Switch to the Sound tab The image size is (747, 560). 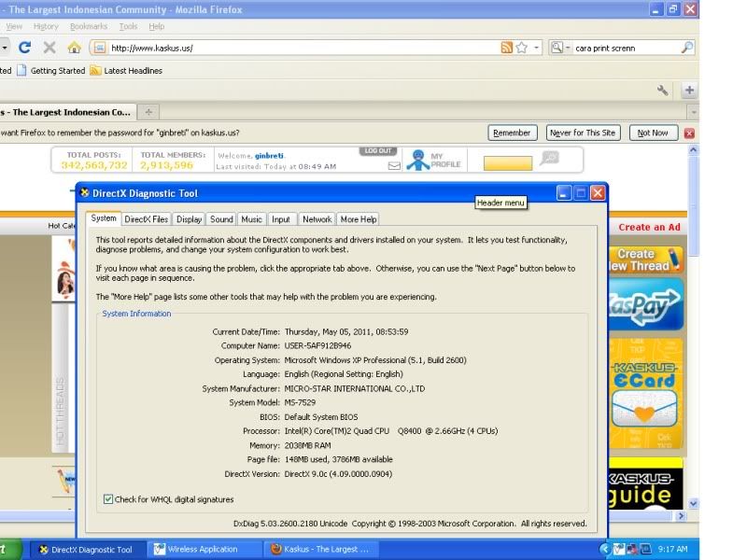[x=221, y=219]
